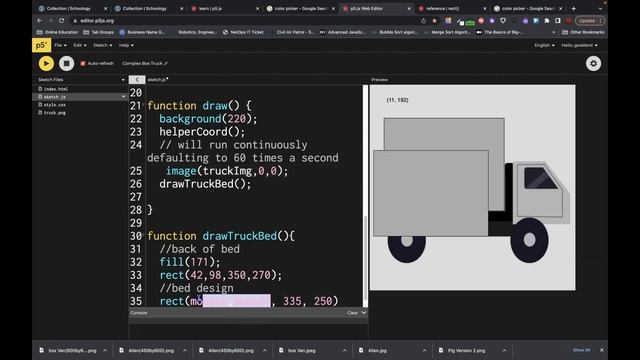The height and width of the screenshot is (360, 640).
Task: Open the editor settings gear
Action: coord(593,64)
